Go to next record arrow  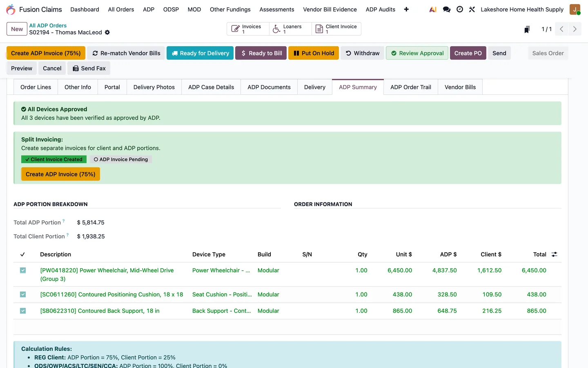pyautogui.click(x=575, y=29)
